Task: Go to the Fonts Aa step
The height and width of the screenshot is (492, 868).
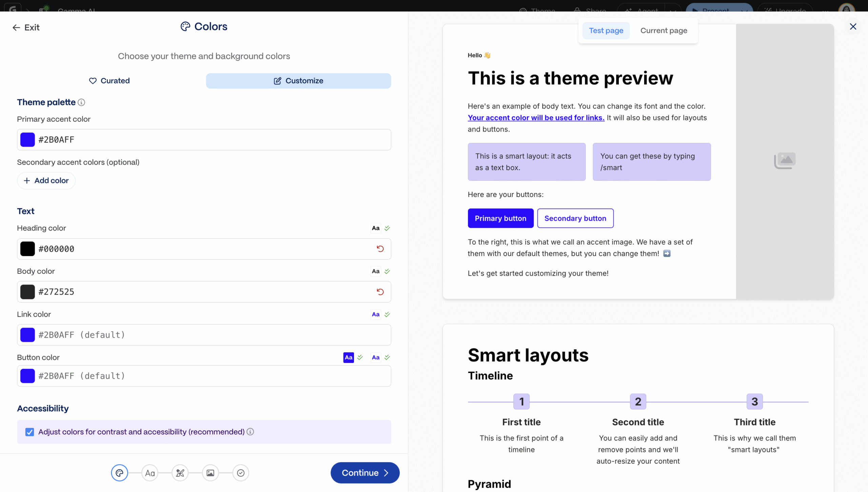Action: (150, 473)
